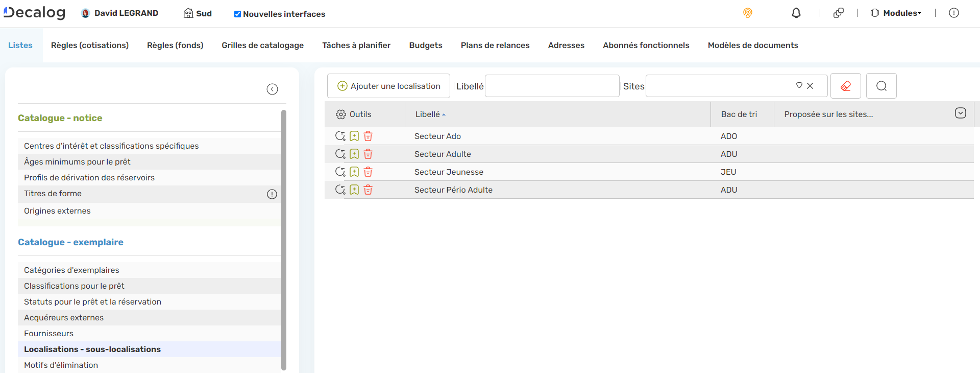Delete the Secteur Ado row via trash icon
Image resolution: width=980 pixels, height=373 pixels.
368,136
